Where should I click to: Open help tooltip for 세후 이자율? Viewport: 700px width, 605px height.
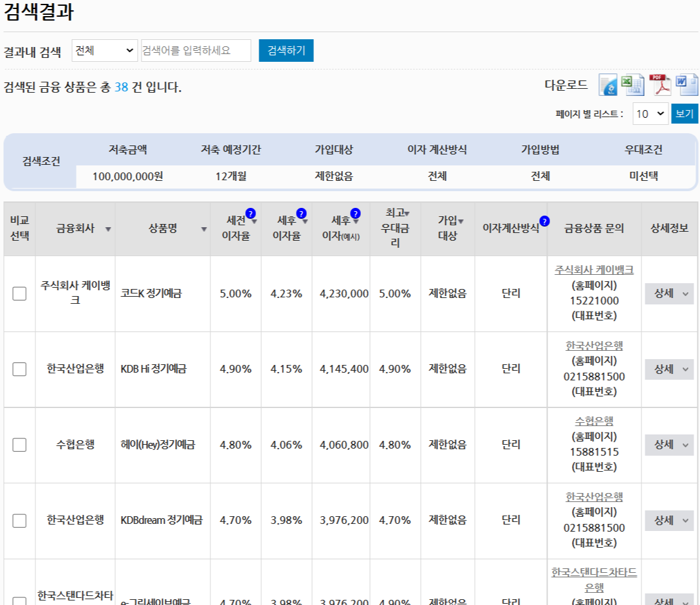302,214
